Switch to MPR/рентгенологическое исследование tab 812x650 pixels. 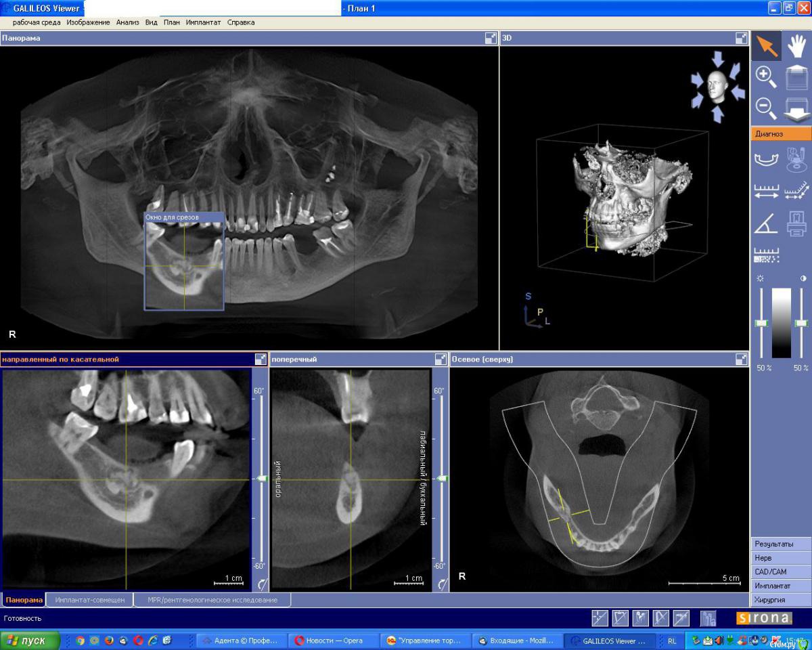coord(212,600)
